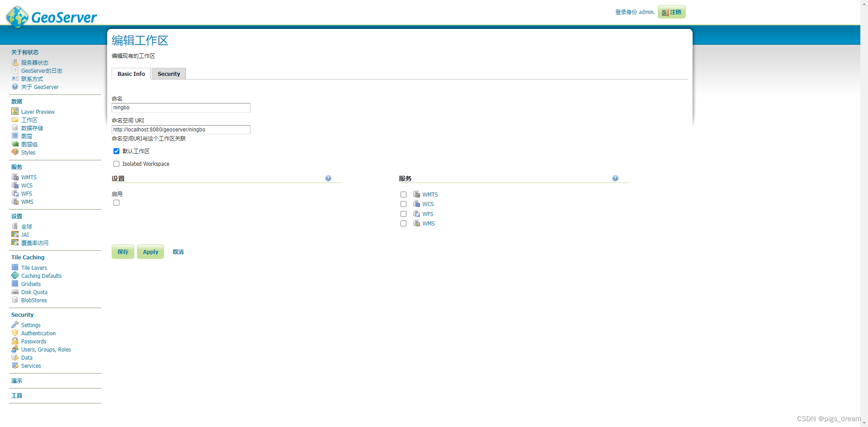This screenshot has width=868, height=427.
Task: Open the WMS link in 服务 panel
Action: pos(429,224)
